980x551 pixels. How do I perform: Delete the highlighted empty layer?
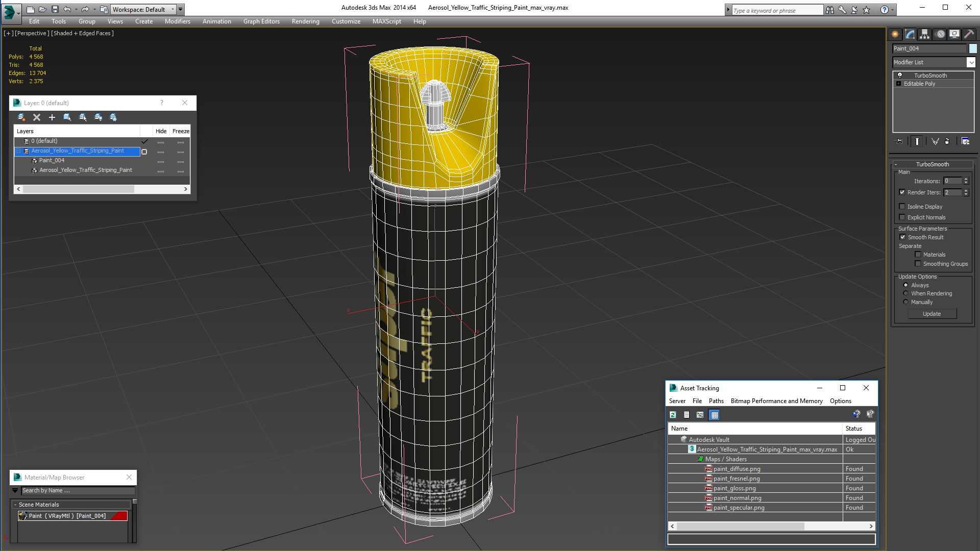pyautogui.click(x=37, y=117)
